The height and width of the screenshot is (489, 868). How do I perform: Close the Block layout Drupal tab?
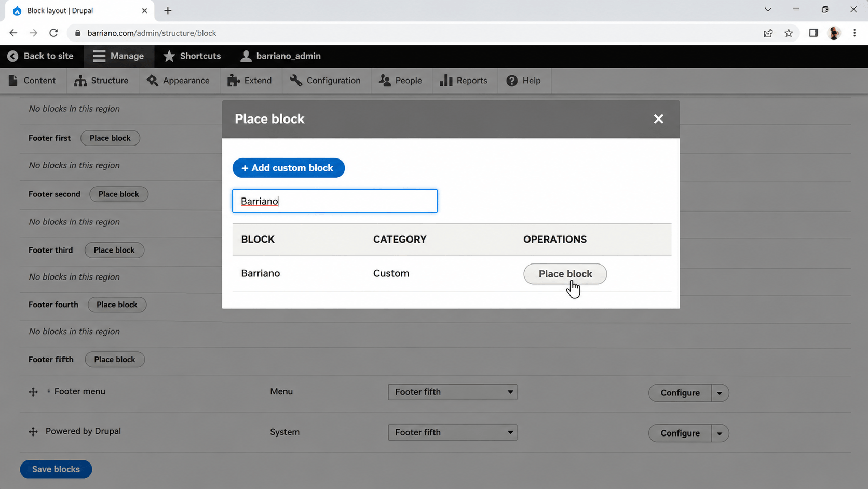(x=144, y=10)
